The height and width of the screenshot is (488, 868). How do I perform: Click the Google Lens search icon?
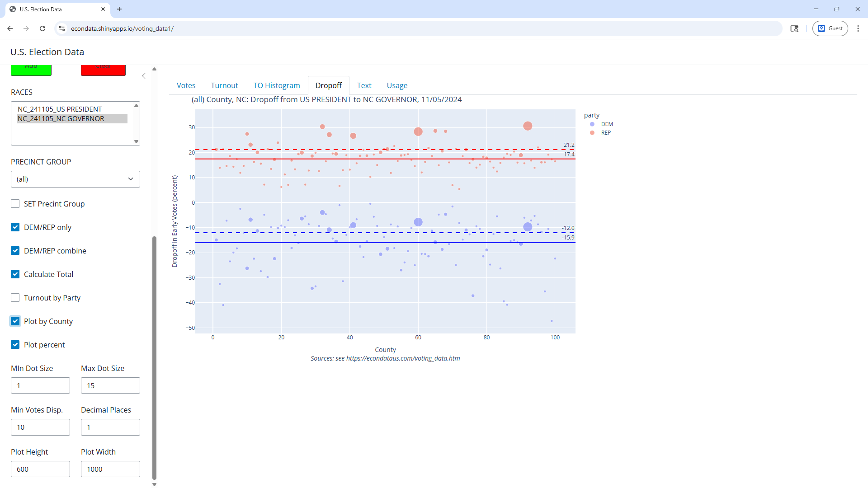(794, 28)
